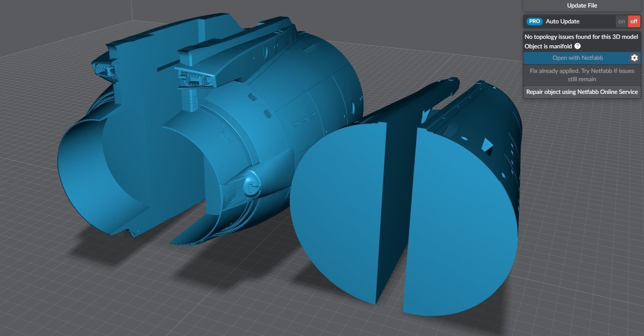Click the PRO badge
The height and width of the screenshot is (336, 644).
point(535,21)
